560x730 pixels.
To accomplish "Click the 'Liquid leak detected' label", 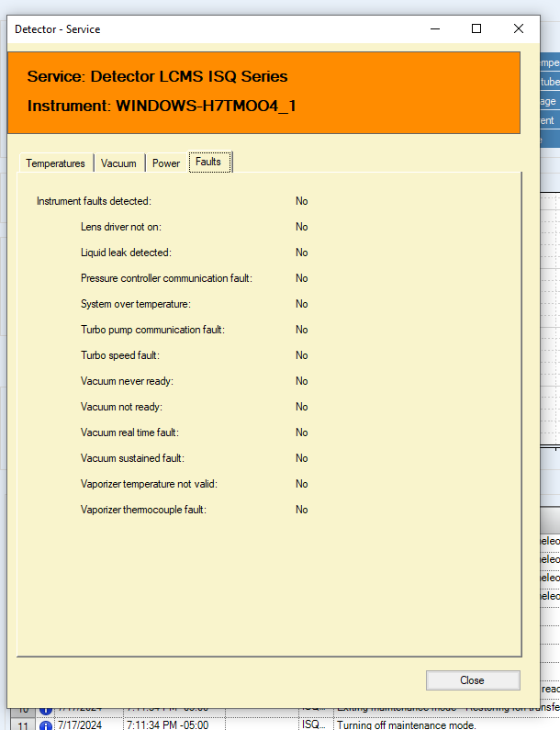I will click(126, 253).
